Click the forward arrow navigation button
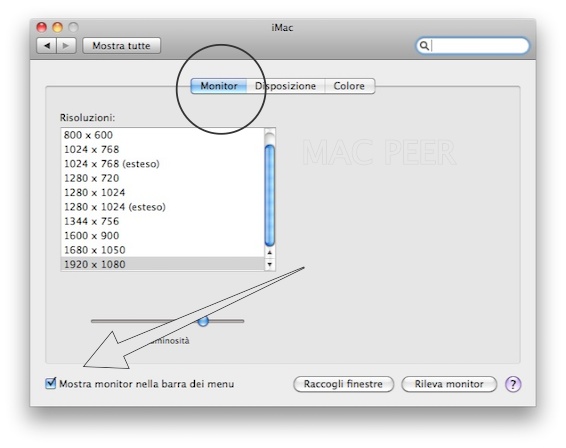Viewport: 566px width, 448px height. tap(66, 46)
